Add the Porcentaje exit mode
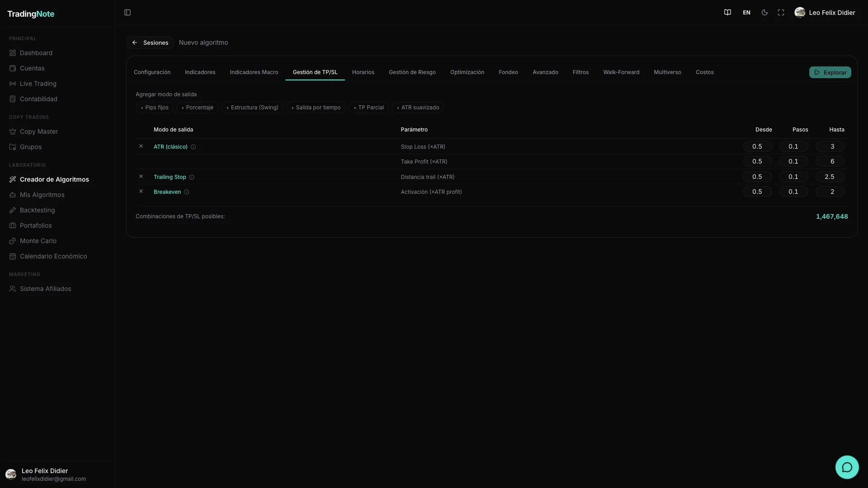 tap(197, 108)
